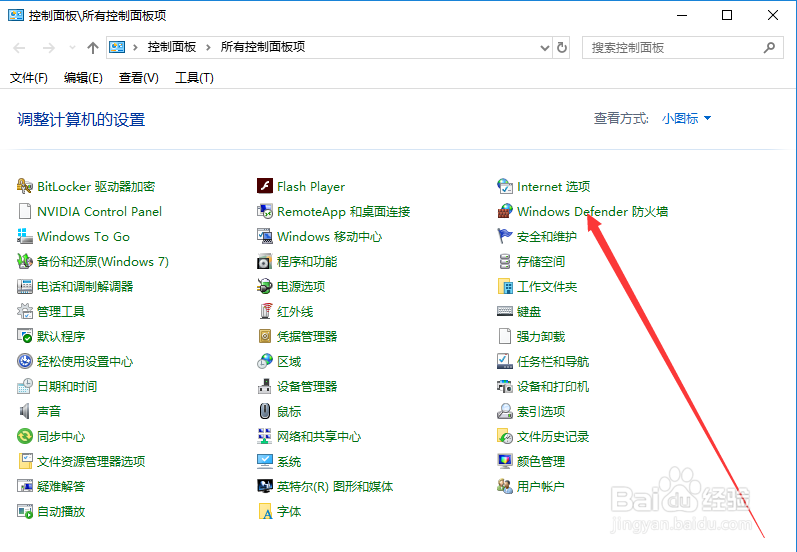This screenshot has height=552, width=797.
Task: Open the 设备管理器 icon
Action: tap(265, 386)
